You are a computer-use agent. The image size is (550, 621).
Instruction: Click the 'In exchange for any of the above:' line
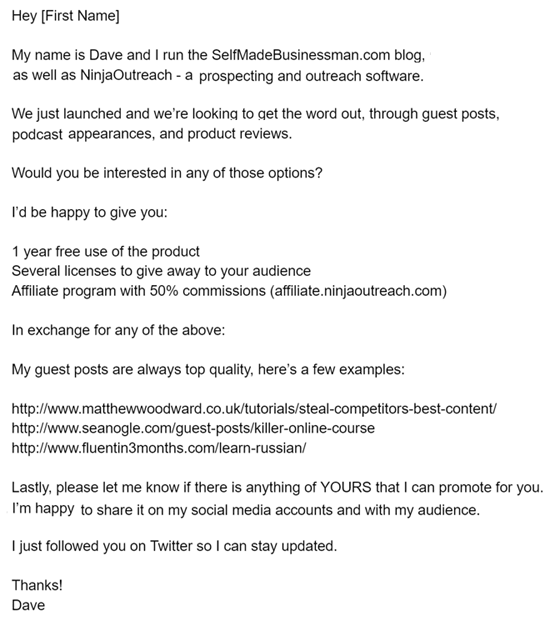coord(118,330)
